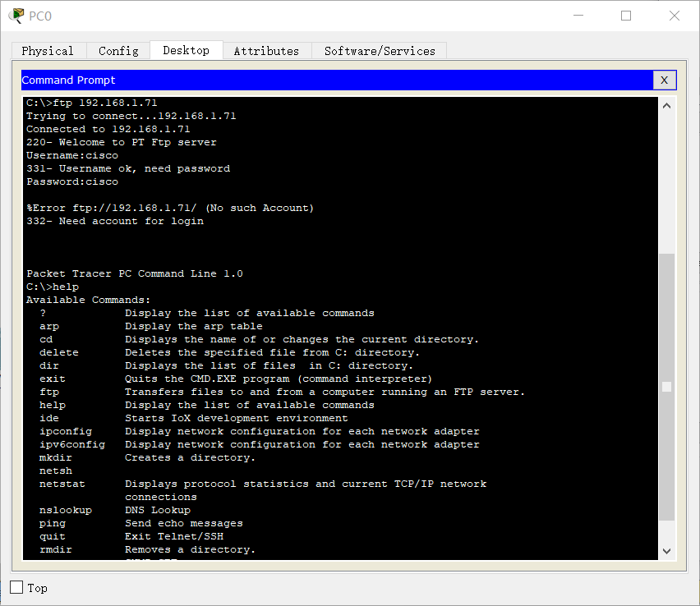The width and height of the screenshot is (700, 606).
Task: Click the 'ide' command entry
Action: coord(49,418)
